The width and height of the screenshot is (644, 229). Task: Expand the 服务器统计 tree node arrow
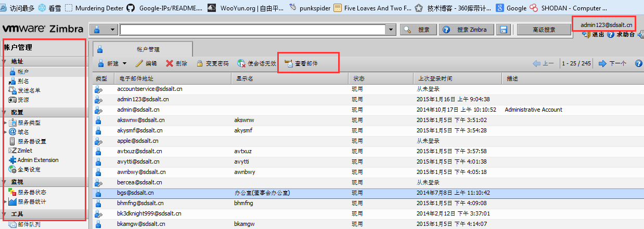5,201
